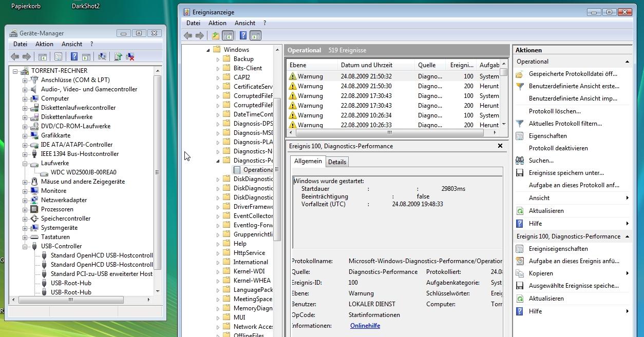
Task: Collapse Ereignis 100, Diagnostics-Performance actions section
Action: point(627,236)
